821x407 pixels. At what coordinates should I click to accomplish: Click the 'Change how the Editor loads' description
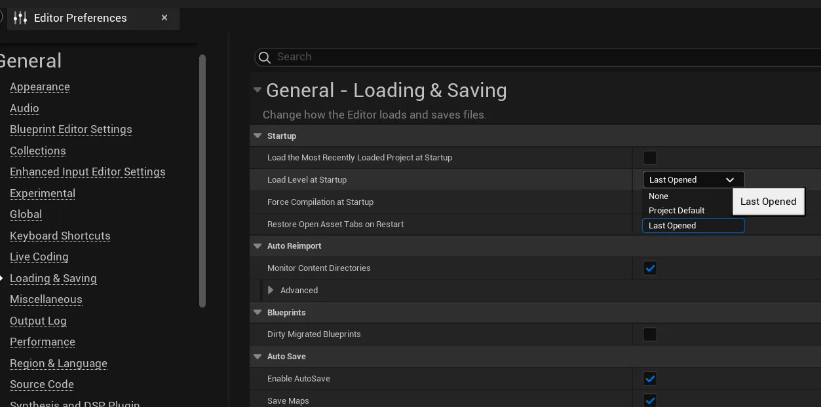tap(374, 115)
